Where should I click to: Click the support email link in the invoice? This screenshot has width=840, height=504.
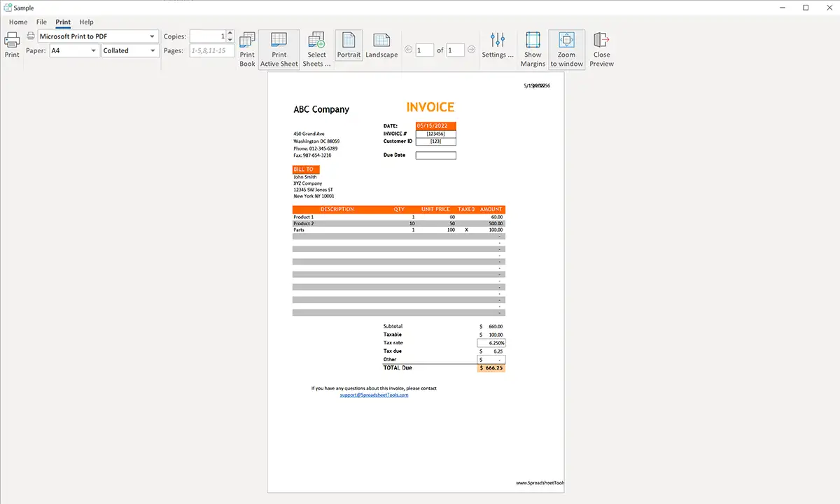pyautogui.click(x=374, y=395)
